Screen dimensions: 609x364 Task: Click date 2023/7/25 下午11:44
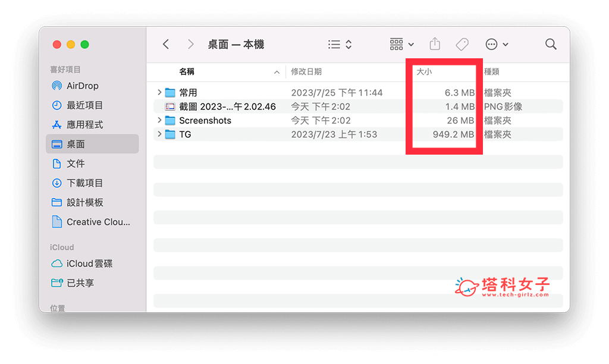pos(337,92)
